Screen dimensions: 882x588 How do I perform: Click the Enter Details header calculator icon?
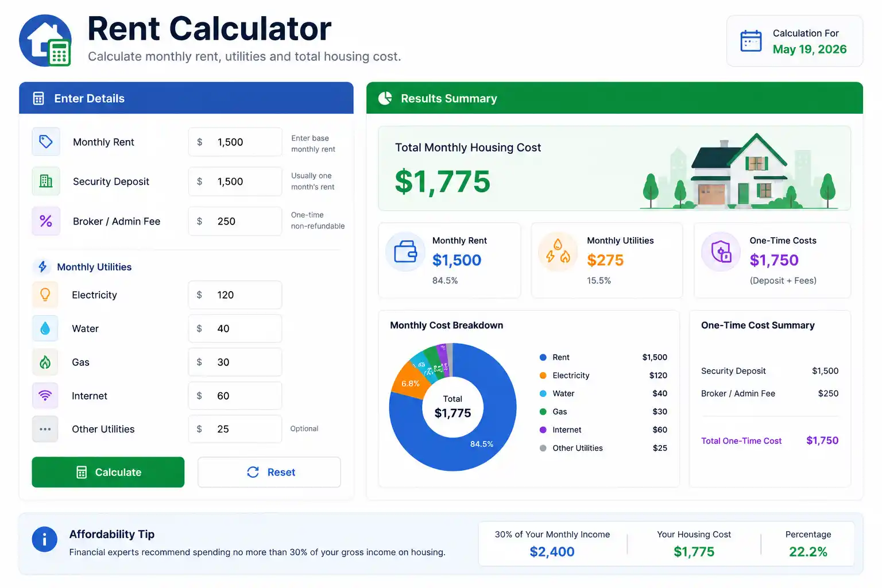(38, 99)
